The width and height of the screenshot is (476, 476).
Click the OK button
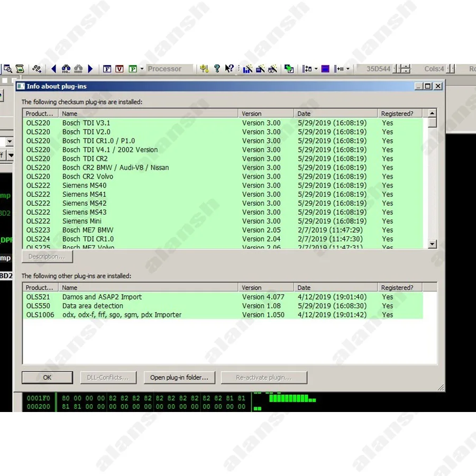coord(47,377)
